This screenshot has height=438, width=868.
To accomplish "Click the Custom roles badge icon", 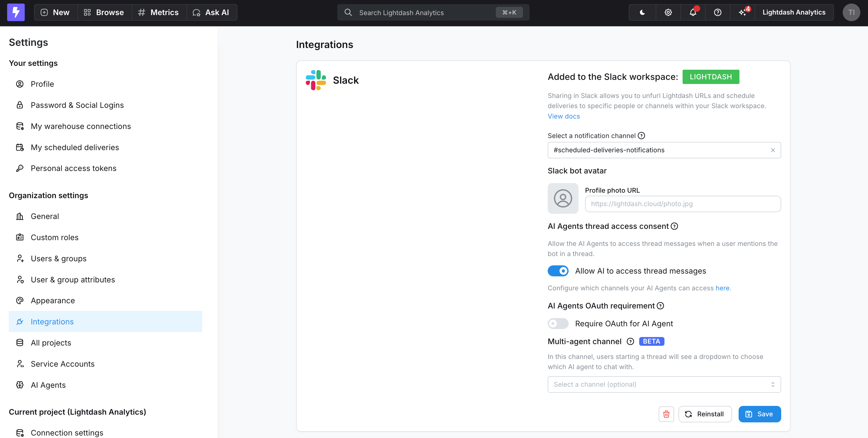I will 20,237.
